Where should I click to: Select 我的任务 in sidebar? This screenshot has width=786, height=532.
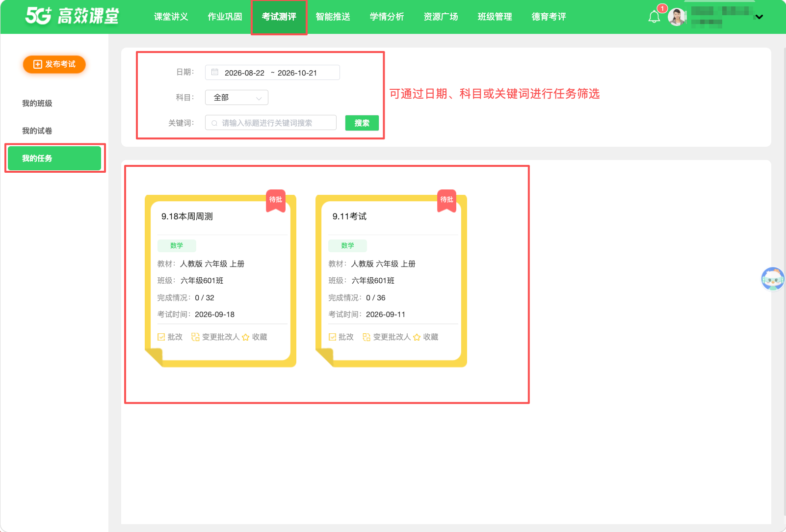pyautogui.click(x=54, y=159)
